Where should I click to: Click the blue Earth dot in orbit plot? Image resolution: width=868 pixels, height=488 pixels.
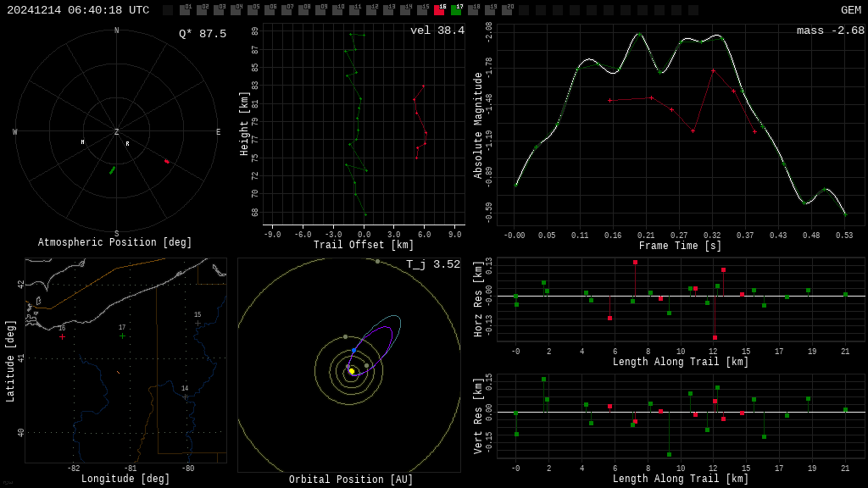(353, 351)
